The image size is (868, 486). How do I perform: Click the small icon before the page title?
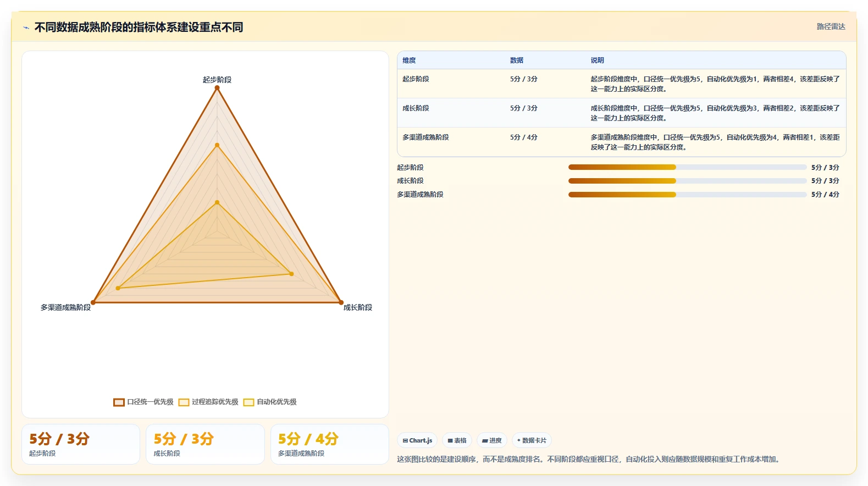tap(26, 27)
